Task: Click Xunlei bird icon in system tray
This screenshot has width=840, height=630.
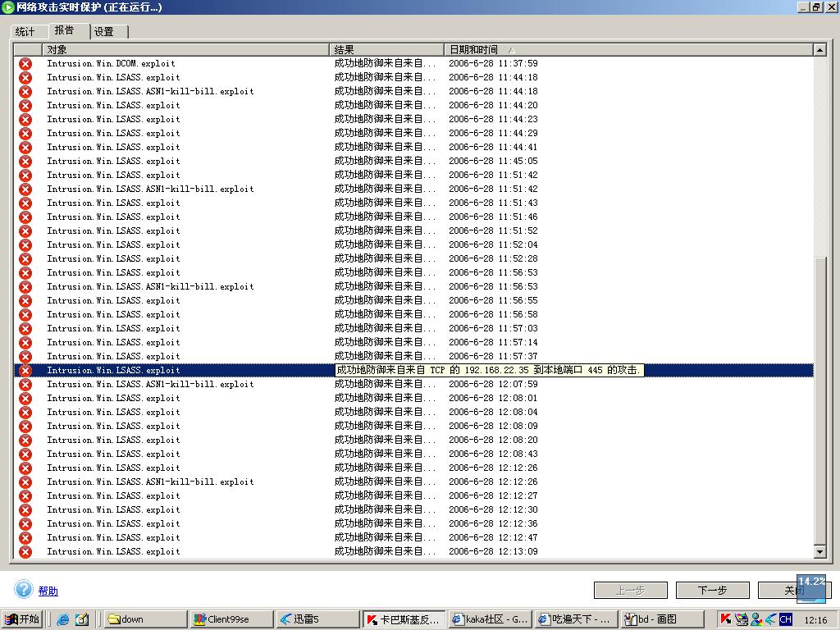Action: pyautogui.click(x=770, y=619)
